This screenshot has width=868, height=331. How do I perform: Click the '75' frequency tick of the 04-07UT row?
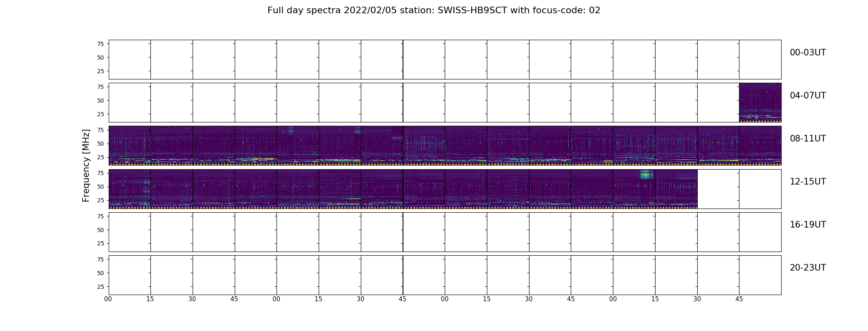[x=100, y=87]
